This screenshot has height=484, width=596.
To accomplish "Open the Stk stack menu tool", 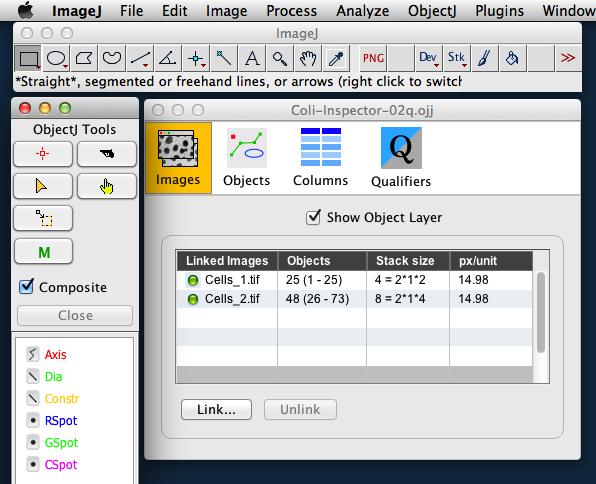I will coord(457,58).
